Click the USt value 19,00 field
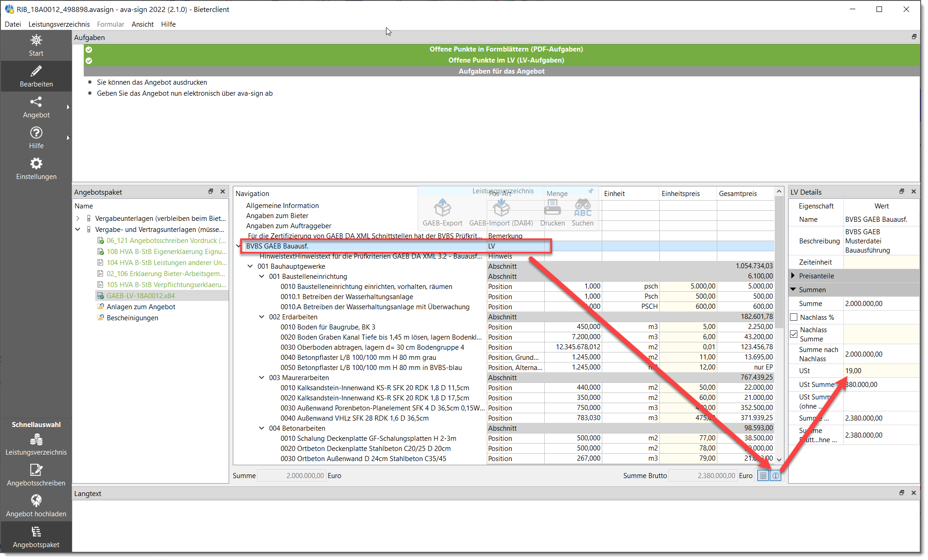 click(x=881, y=370)
